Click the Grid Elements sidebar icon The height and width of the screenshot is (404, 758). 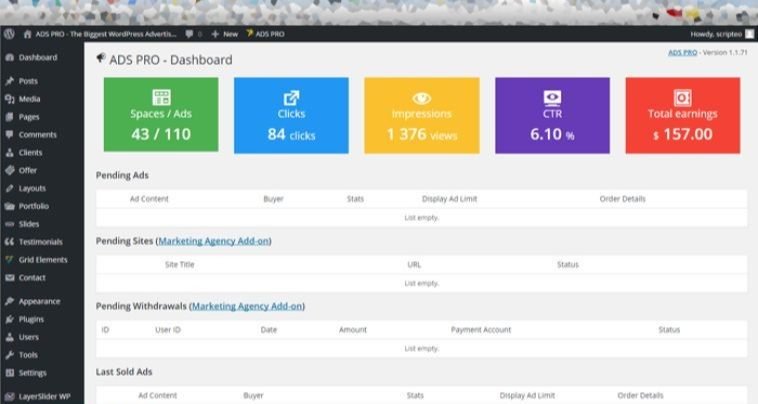point(10,260)
